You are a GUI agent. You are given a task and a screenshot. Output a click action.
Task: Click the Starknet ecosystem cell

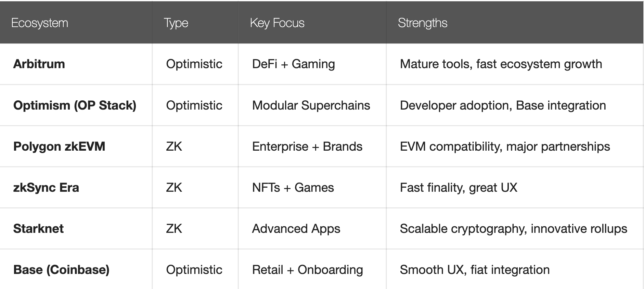click(x=38, y=228)
